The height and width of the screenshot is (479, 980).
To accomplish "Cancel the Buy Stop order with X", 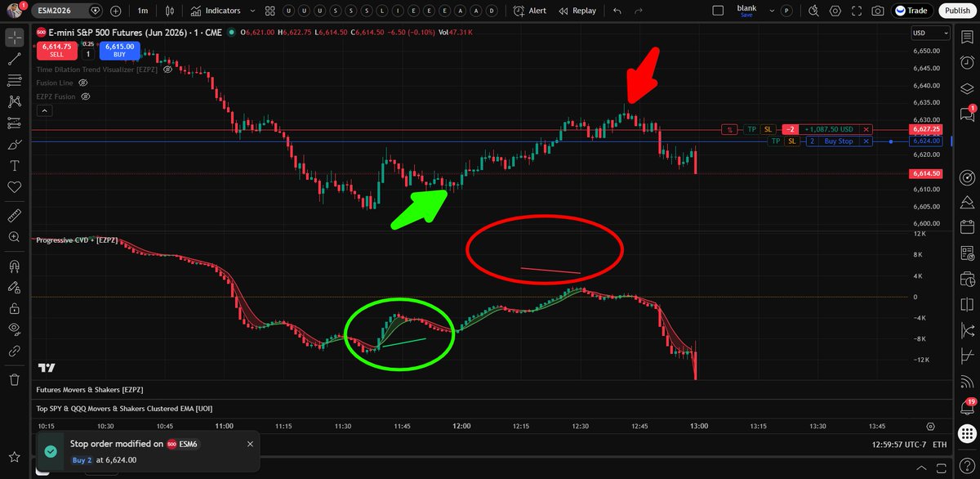I will point(866,141).
